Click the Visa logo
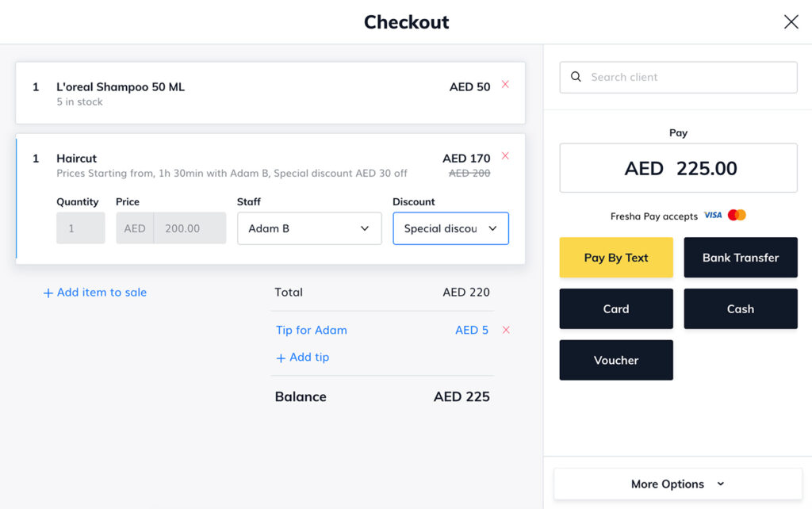Viewport: 812px width, 509px height. coord(713,216)
